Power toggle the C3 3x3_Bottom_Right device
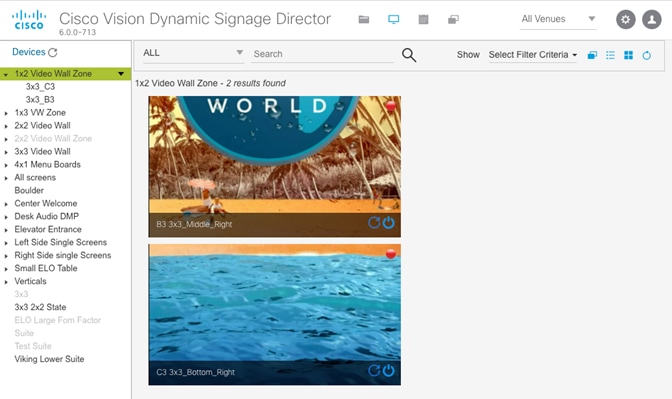The image size is (672, 399). click(x=388, y=370)
